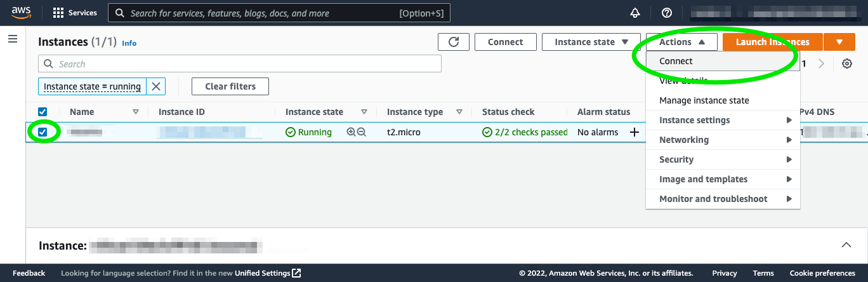
Task: Click the Clear filters button
Action: pyautogui.click(x=230, y=86)
